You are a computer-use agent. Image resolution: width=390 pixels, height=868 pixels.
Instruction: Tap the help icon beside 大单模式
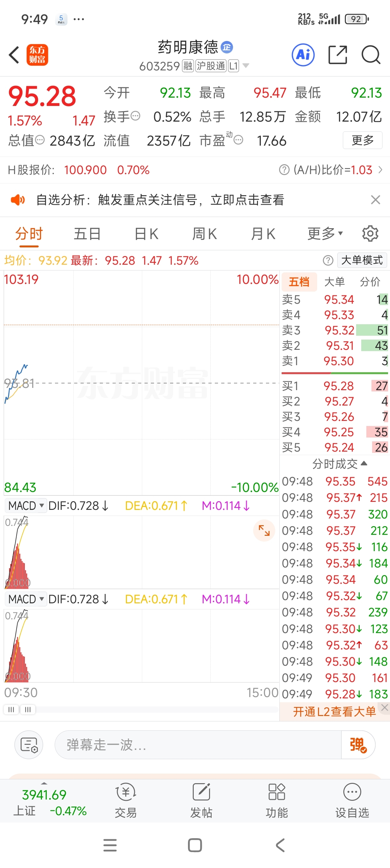(x=328, y=260)
